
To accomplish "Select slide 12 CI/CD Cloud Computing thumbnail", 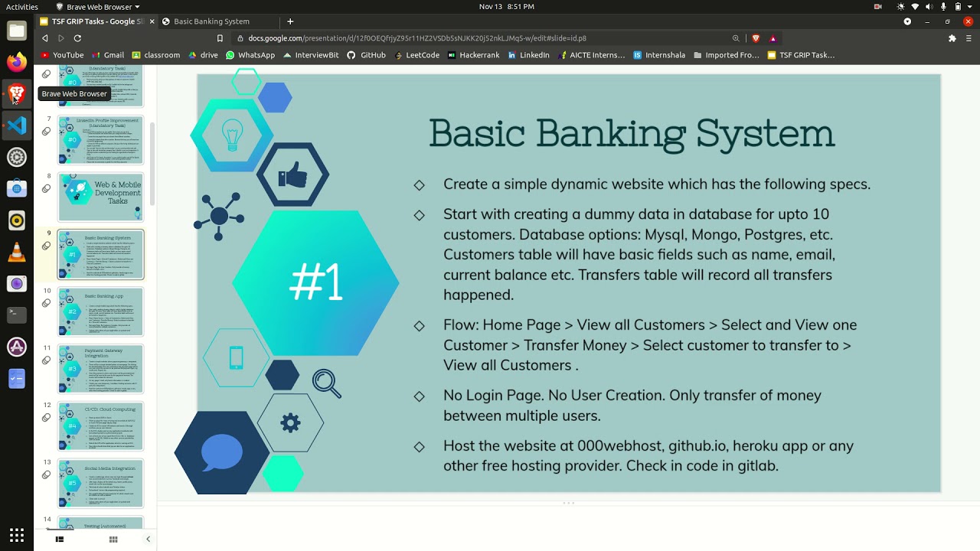I will point(100,426).
